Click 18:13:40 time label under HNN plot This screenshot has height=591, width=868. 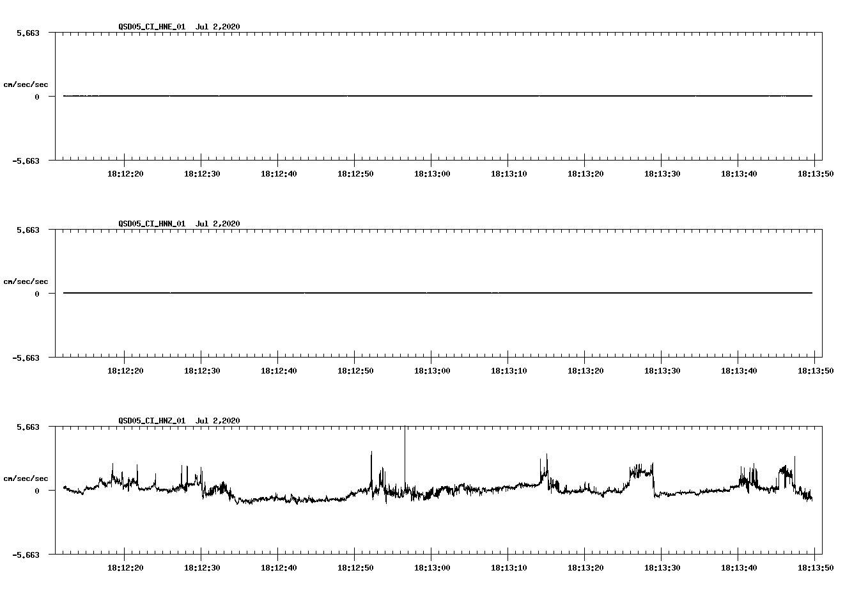738,370
